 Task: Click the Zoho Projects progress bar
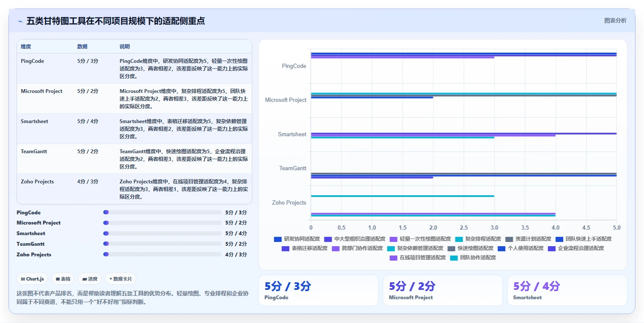coord(162,254)
